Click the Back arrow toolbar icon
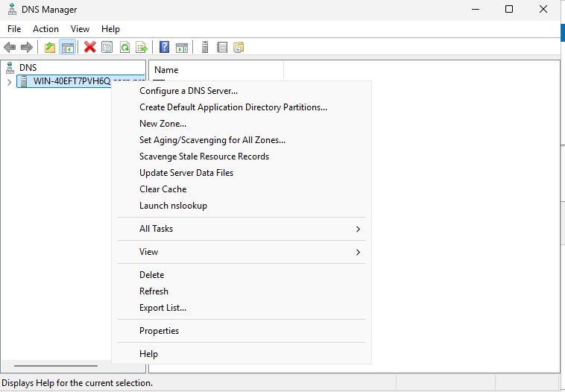Image resolution: width=565 pixels, height=392 pixels. click(10, 47)
